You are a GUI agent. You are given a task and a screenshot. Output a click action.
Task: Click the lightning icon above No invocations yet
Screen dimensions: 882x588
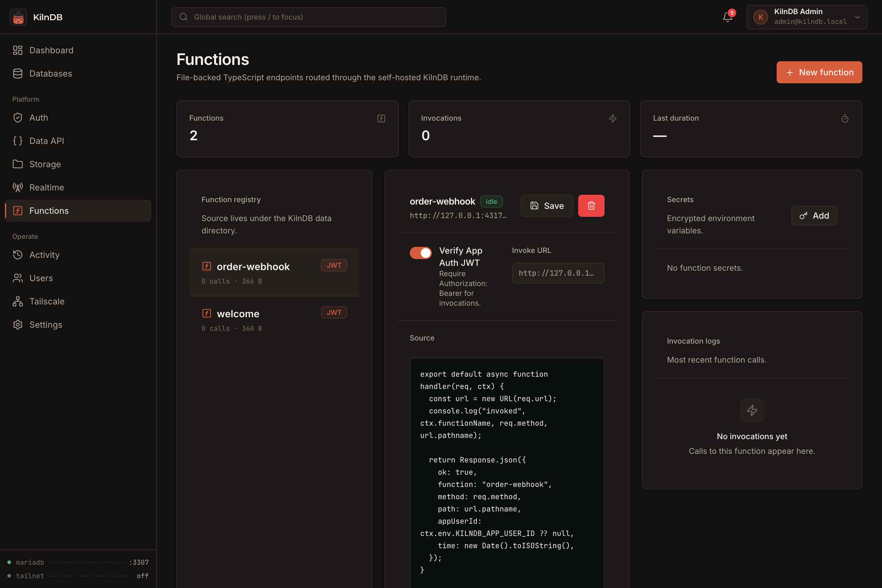(752, 410)
